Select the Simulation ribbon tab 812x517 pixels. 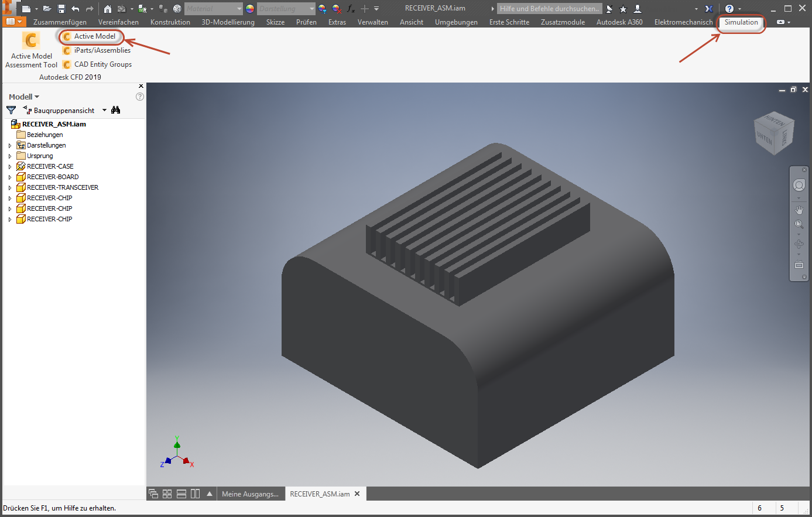point(741,22)
